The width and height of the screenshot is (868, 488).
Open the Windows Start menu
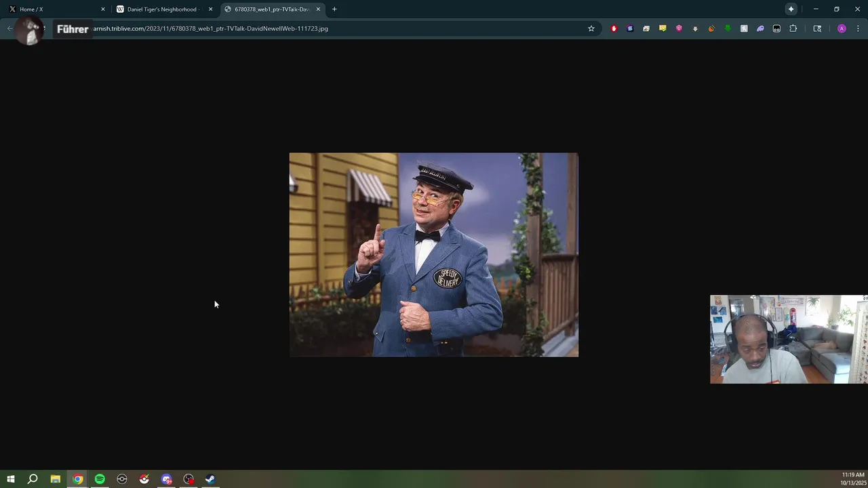click(11, 479)
